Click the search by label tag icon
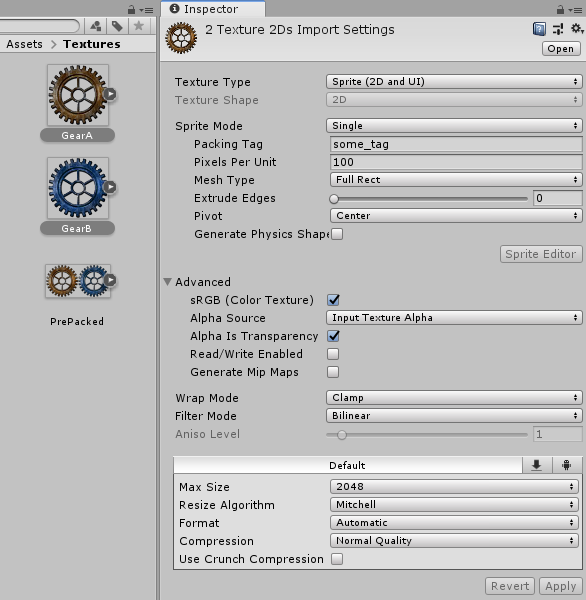 coord(117,26)
